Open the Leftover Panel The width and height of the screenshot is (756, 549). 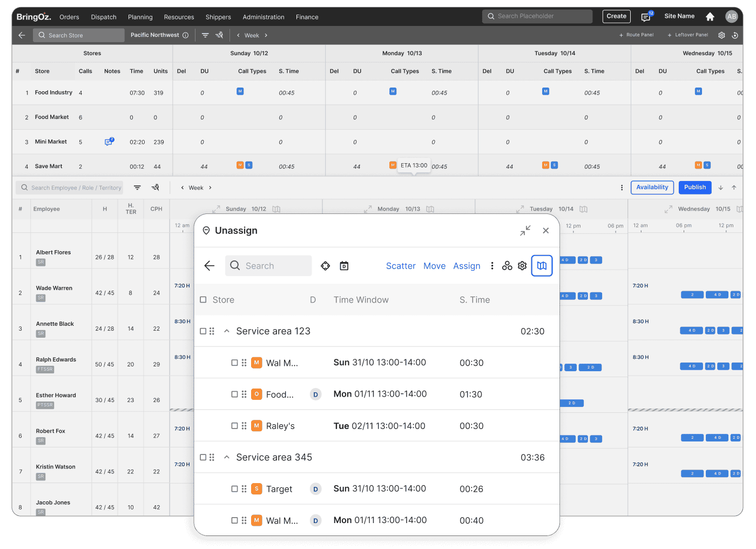click(x=688, y=35)
